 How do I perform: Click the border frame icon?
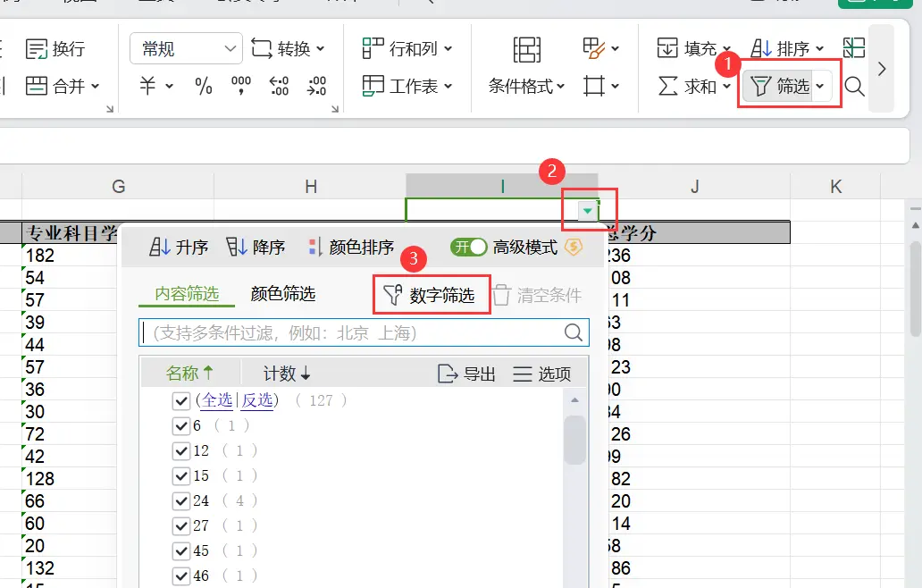[x=594, y=87]
